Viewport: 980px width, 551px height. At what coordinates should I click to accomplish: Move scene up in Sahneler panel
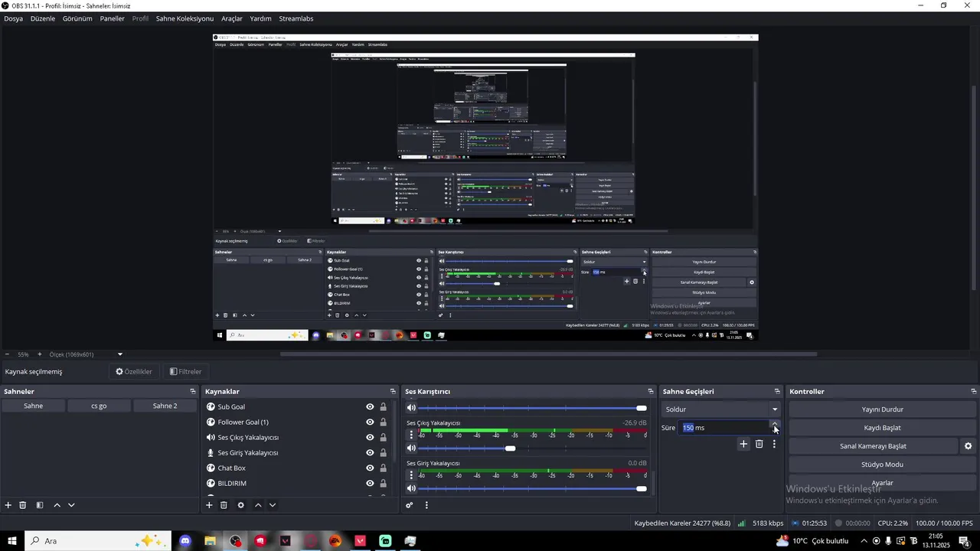57,505
